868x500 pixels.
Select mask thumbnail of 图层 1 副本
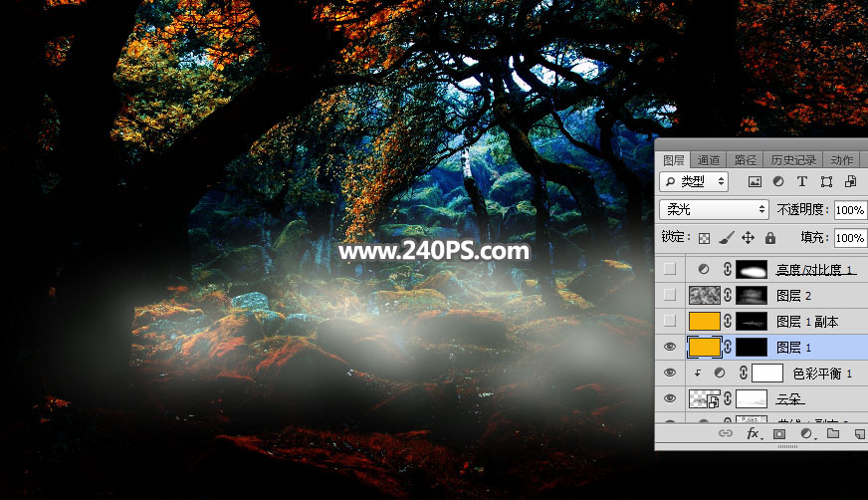click(752, 321)
